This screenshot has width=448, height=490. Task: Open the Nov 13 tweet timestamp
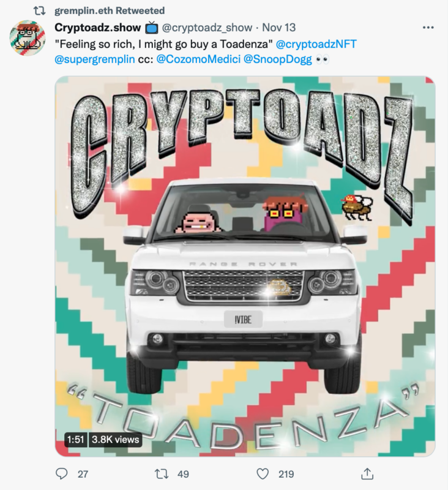[x=278, y=28]
